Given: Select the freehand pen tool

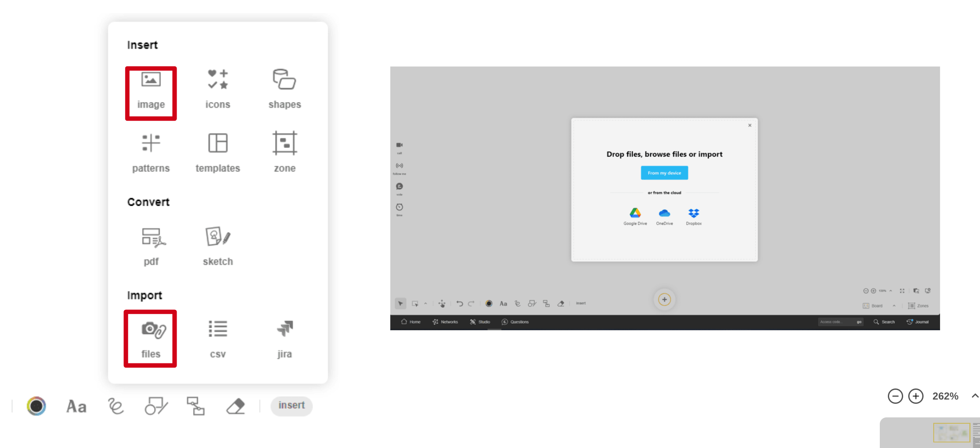Looking at the screenshot, I should [x=115, y=406].
